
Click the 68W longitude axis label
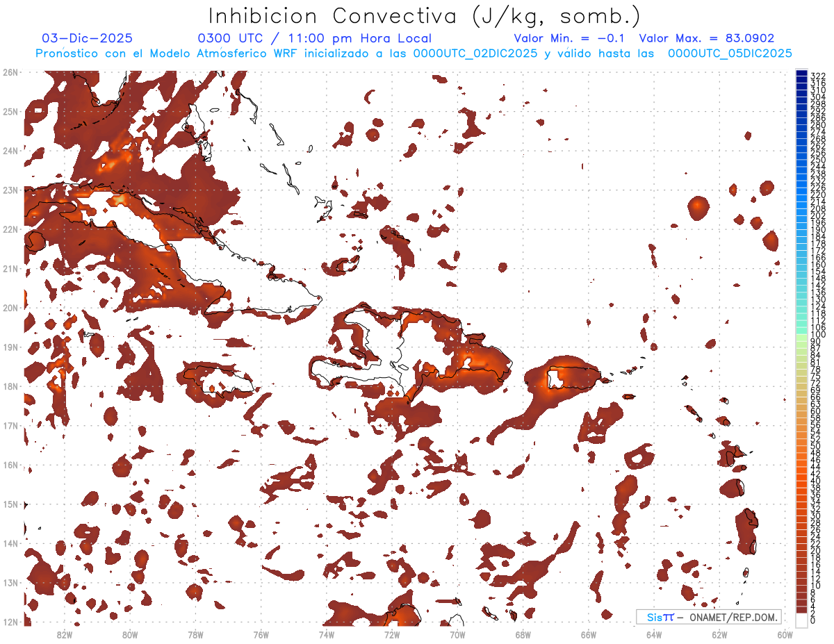point(523,634)
